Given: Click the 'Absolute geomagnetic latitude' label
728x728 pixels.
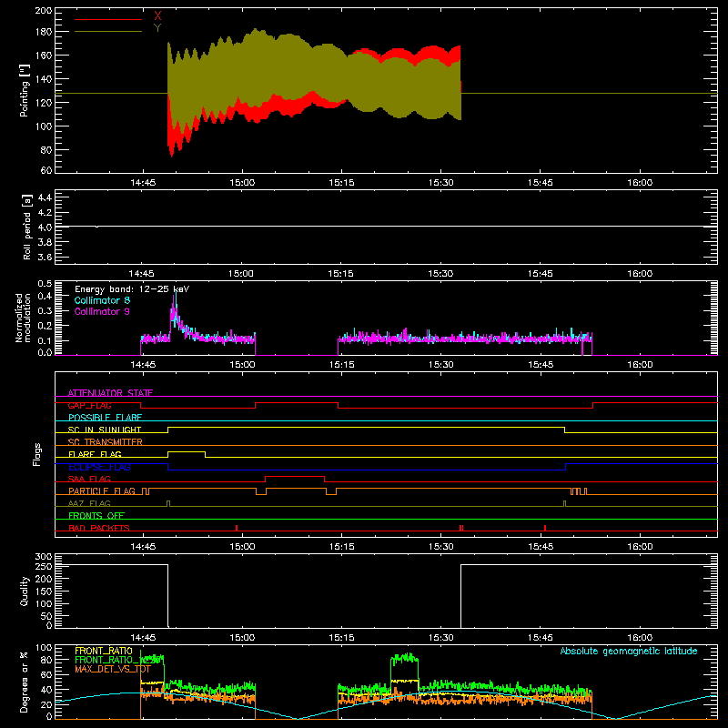Looking at the screenshot, I should [x=629, y=651].
